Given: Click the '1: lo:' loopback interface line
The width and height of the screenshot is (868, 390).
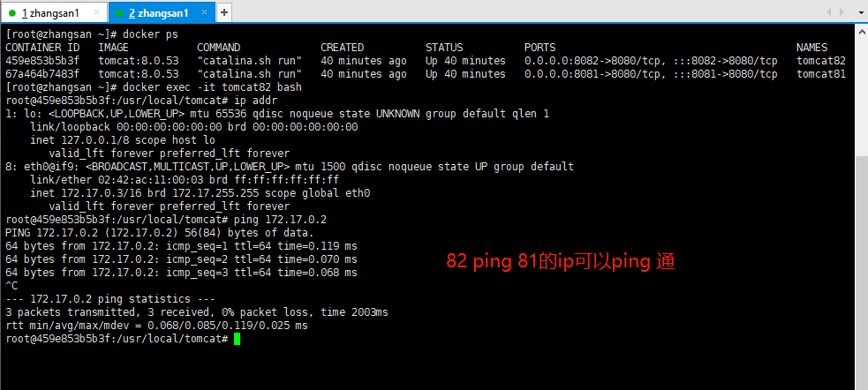Looking at the screenshot, I should 277,114.
